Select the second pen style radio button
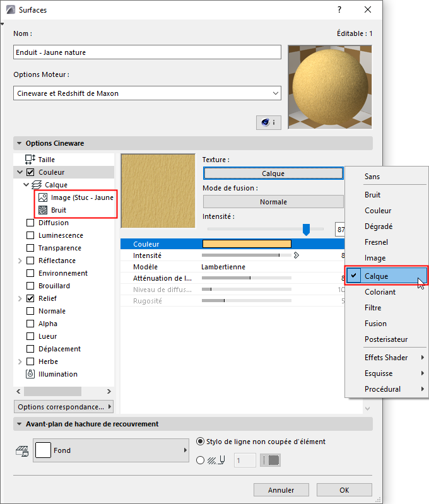 [x=200, y=460]
